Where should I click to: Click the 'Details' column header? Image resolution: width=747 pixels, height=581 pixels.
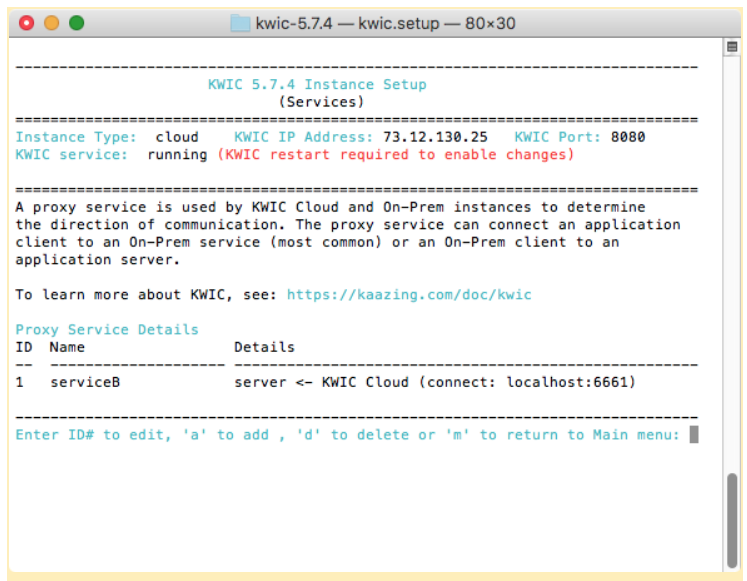264,347
